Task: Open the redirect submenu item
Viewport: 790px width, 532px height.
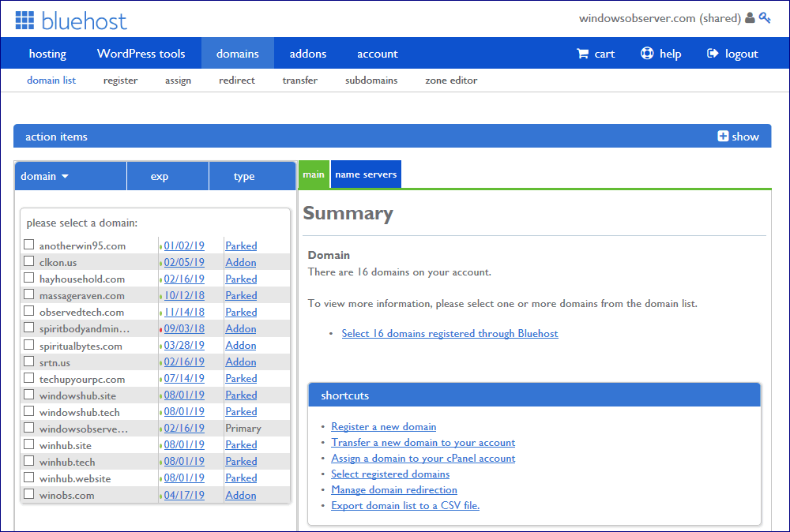Action: click(237, 80)
